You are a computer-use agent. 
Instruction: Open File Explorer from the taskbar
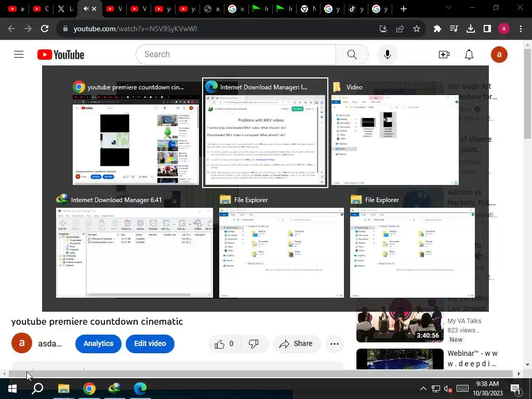63,389
